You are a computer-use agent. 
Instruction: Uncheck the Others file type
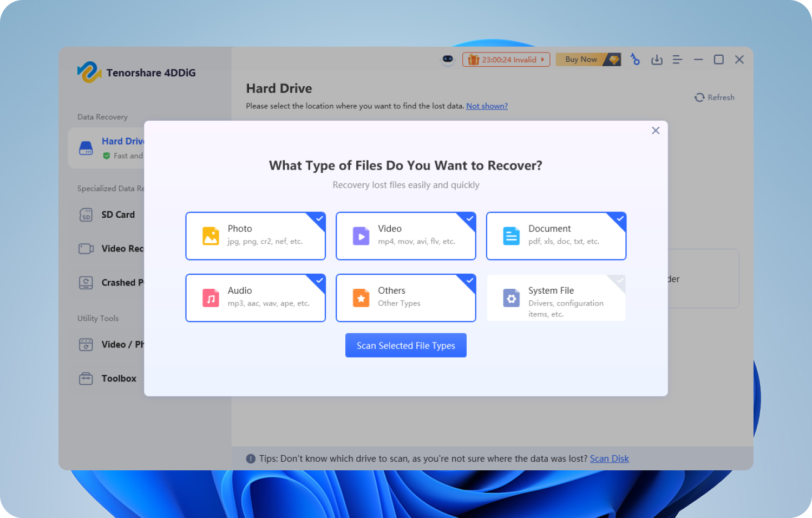point(405,297)
